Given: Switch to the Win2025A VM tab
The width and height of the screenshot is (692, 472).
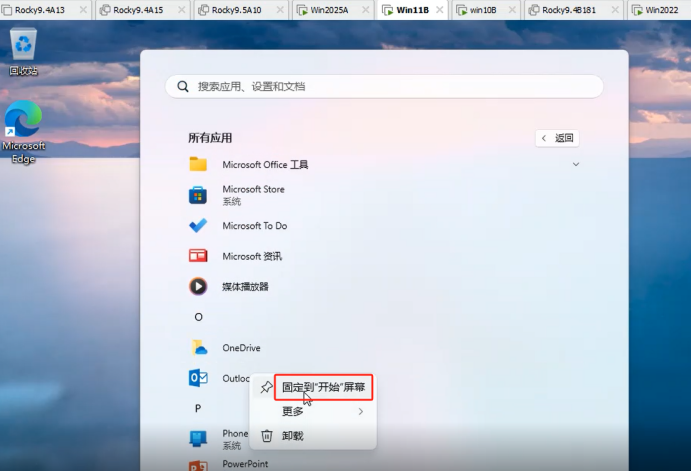Looking at the screenshot, I should click(x=329, y=10).
